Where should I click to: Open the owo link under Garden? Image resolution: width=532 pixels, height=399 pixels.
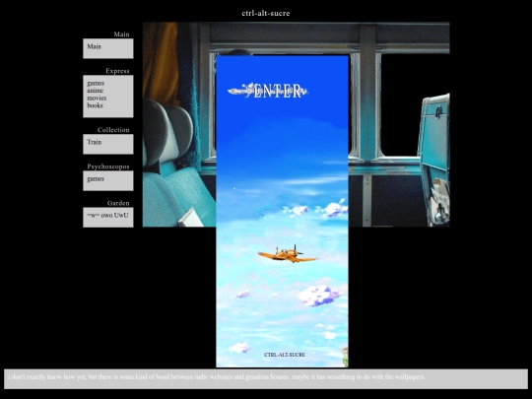click(x=106, y=215)
